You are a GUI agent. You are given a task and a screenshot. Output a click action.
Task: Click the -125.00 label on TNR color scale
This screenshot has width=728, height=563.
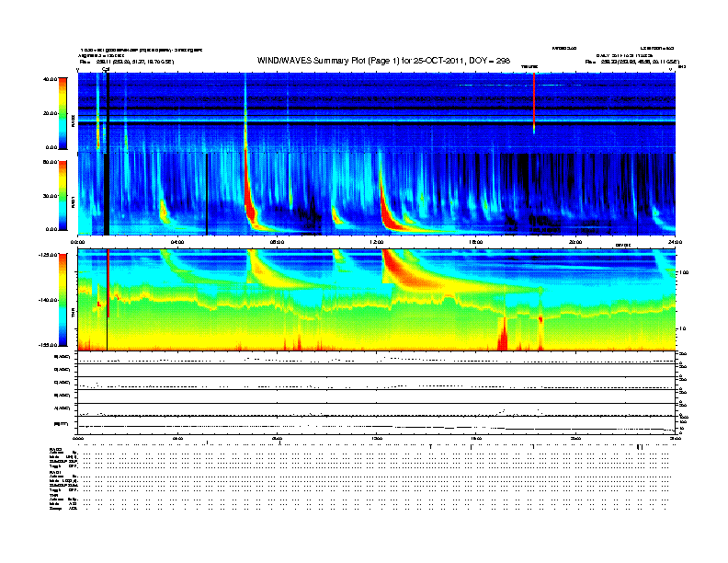(49, 255)
